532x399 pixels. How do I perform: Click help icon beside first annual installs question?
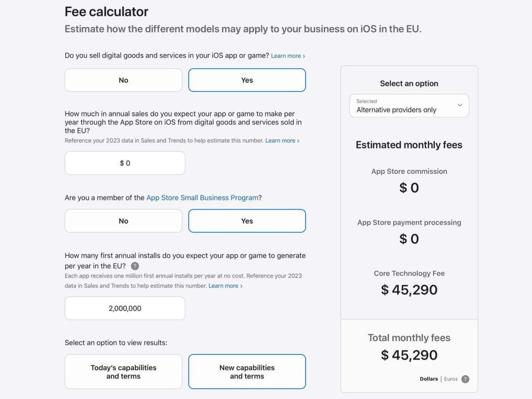[x=135, y=266]
